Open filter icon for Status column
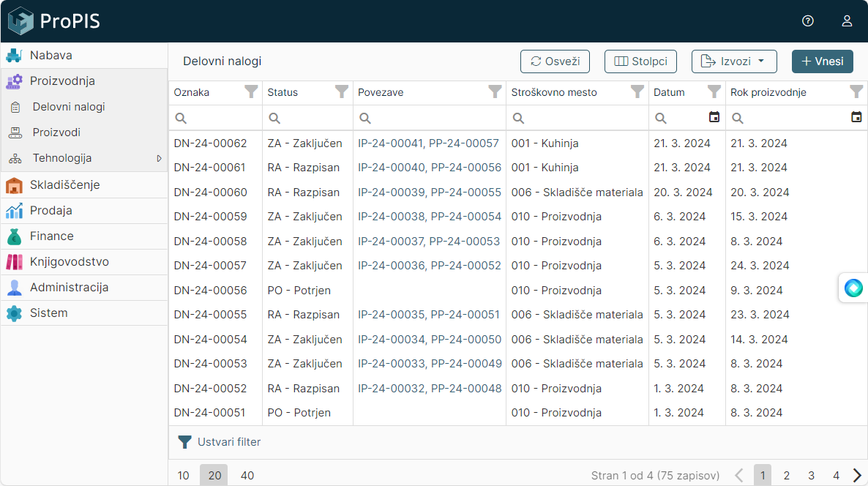Image resolution: width=868 pixels, height=486 pixels. click(x=342, y=92)
